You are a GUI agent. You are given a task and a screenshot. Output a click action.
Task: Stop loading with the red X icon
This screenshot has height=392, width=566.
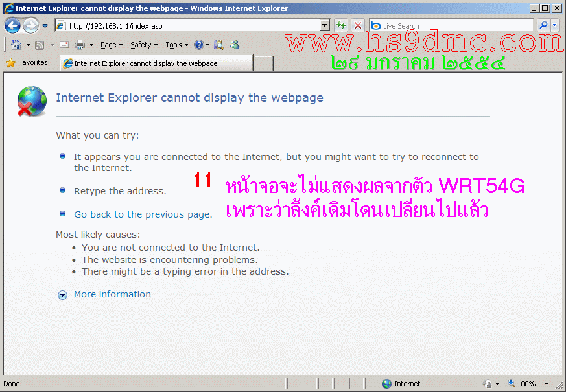tap(358, 25)
